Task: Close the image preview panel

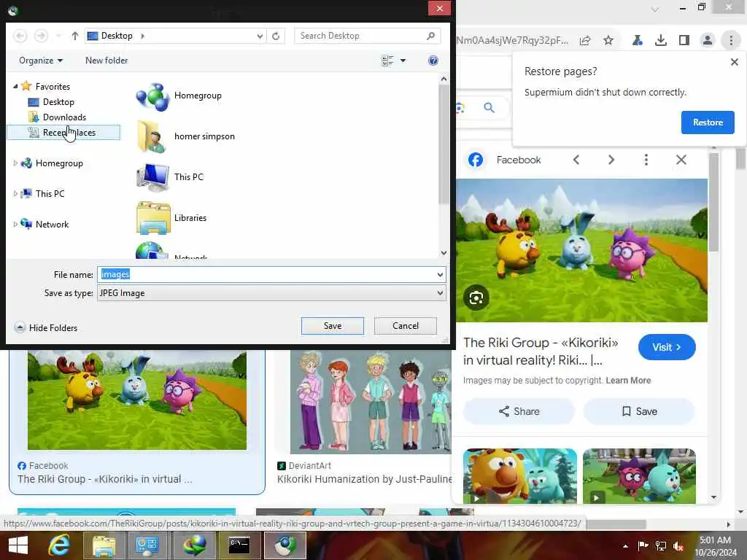Action: pyautogui.click(x=681, y=160)
